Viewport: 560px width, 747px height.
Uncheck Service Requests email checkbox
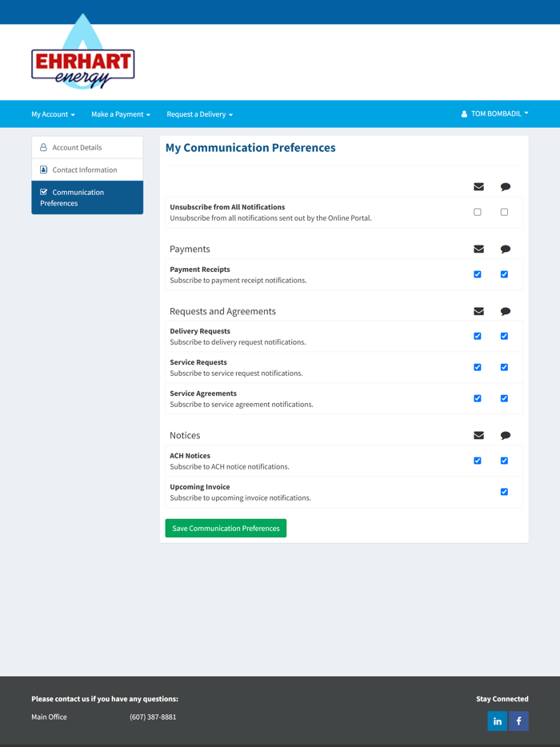point(477,367)
